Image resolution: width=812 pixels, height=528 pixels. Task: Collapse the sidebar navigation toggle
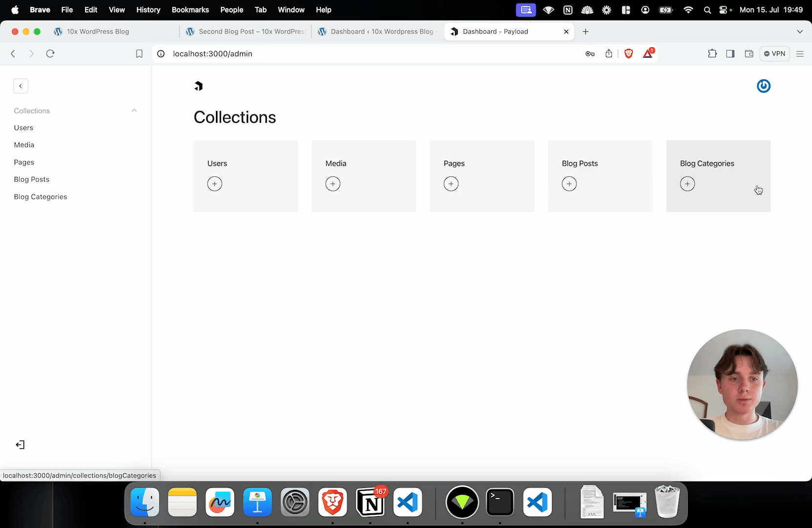coord(21,86)
